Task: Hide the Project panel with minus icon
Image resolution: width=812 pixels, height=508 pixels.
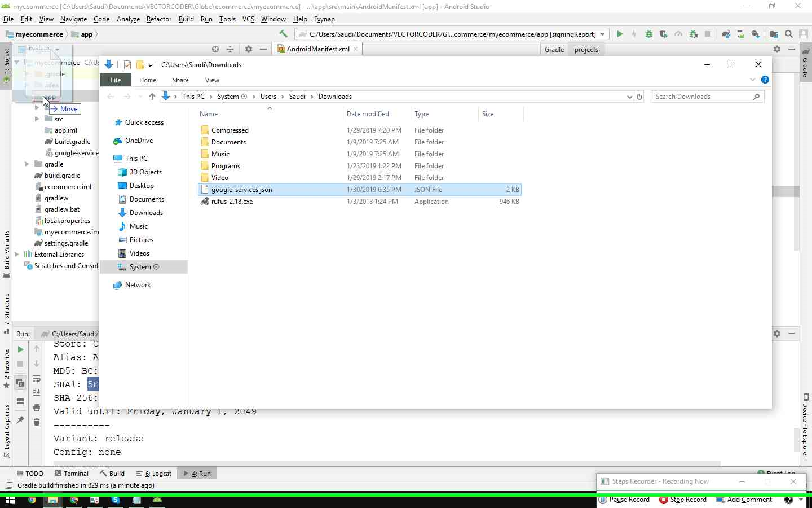Action: pos(263,49)
